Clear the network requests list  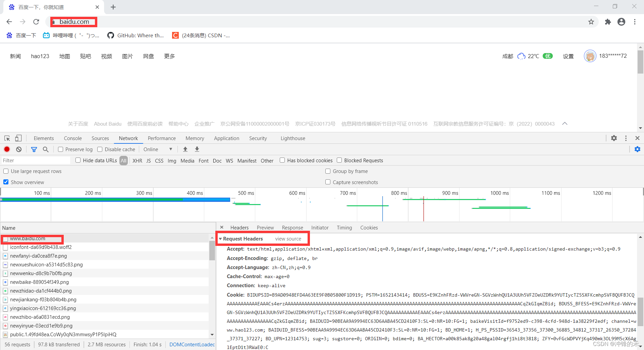[x=18, y=149]
